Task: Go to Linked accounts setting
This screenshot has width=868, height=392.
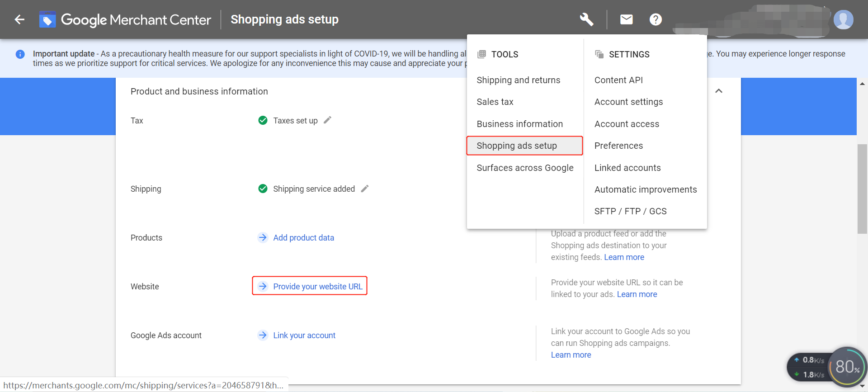Action: click(627, 168)
